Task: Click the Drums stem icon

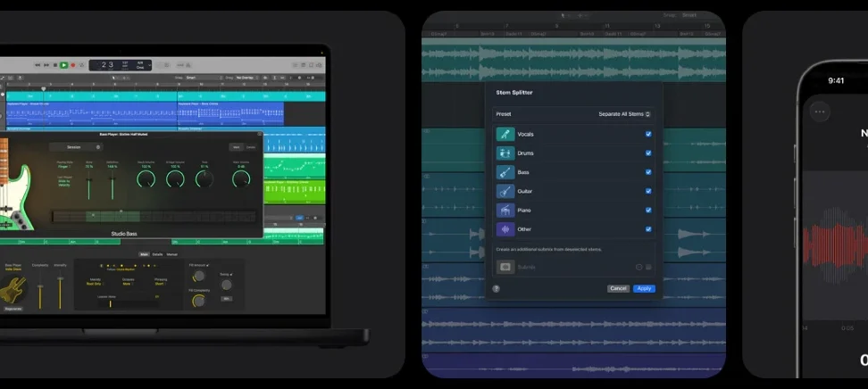Action: 505,153
